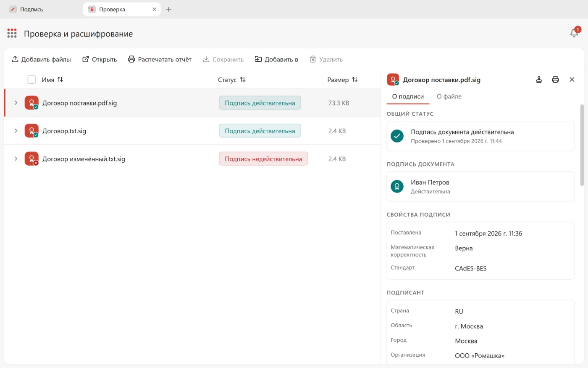Switch to the О файле tab
Screen dimensions: 588x368
(x=449, y=97)
